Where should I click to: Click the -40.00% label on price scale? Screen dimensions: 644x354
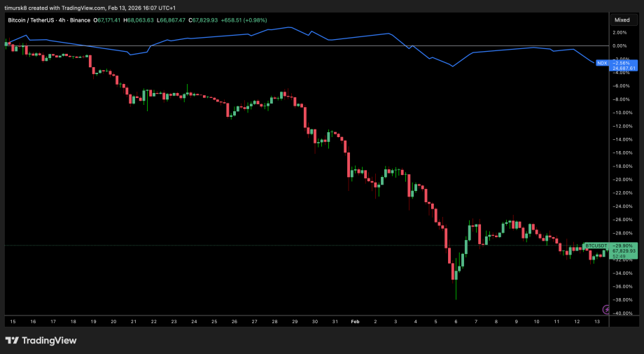621,313
